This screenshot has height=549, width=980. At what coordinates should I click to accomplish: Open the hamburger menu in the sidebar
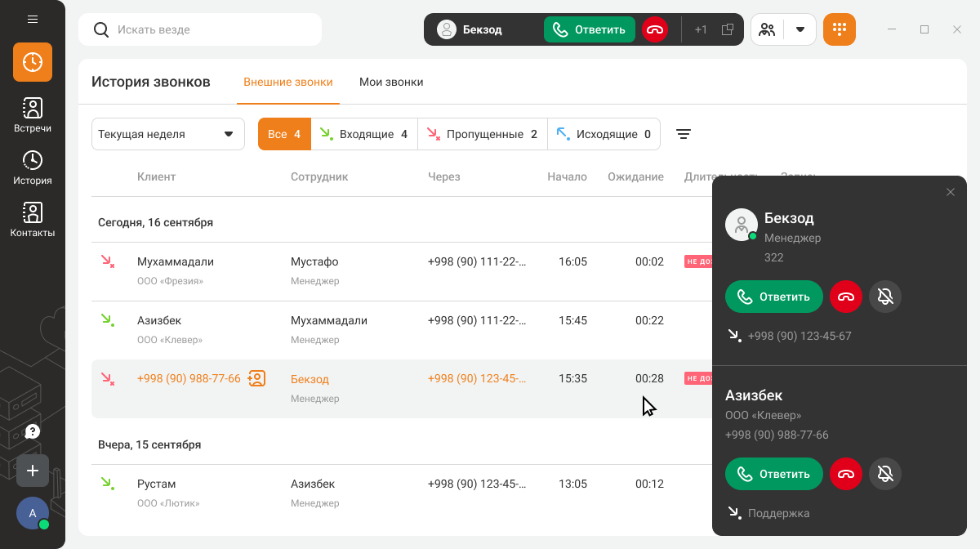(x=33, y=19)
